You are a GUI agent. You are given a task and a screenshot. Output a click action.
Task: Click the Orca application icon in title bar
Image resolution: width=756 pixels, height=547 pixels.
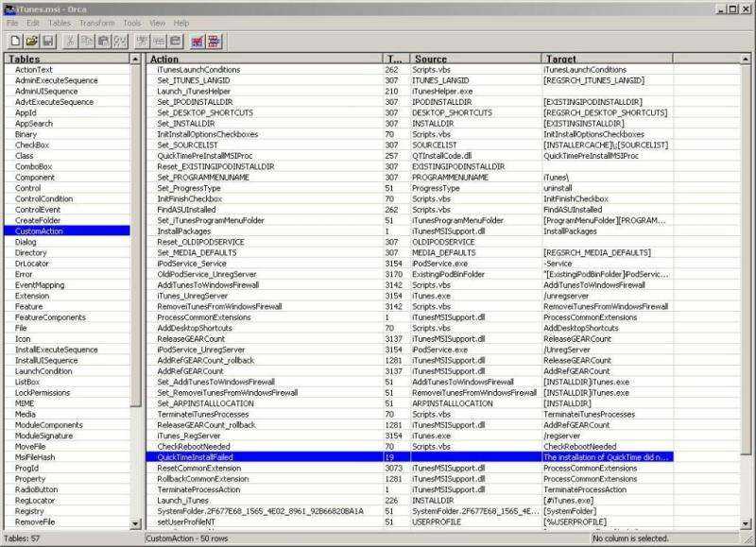point(9,9)
